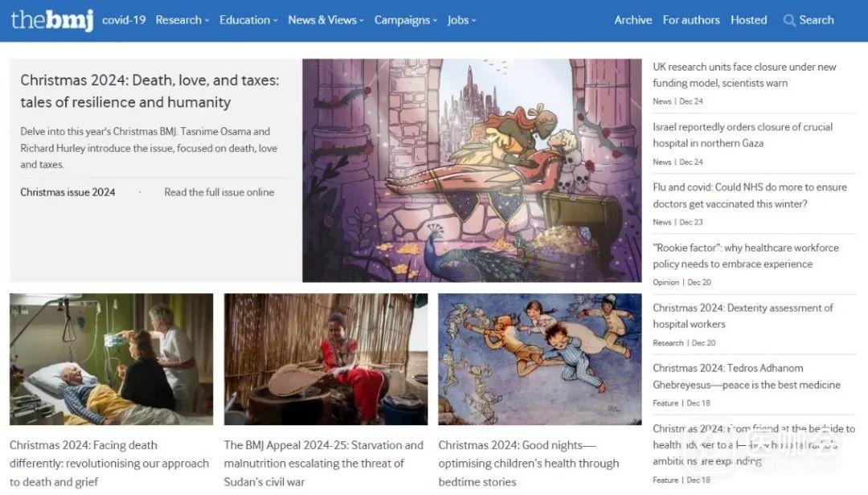Viewport: 868px width, 495px height.
Task: Open the News & Views dropdown
Action: [x=325, y=20]
